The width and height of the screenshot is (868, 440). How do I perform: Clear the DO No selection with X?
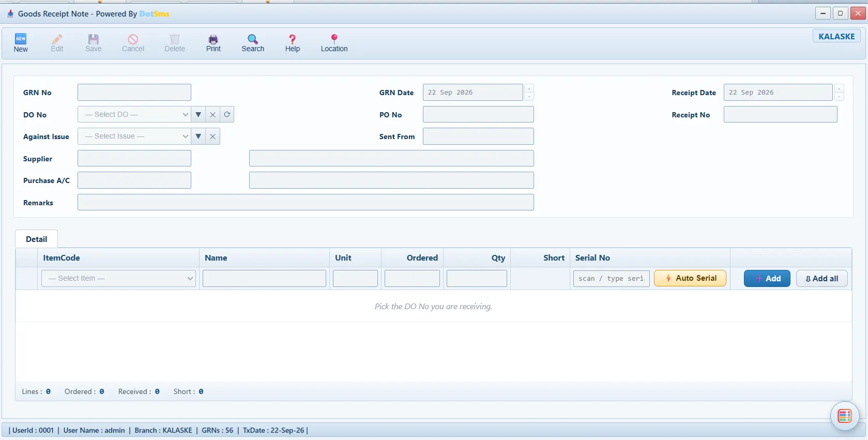(x=212, y=114)
